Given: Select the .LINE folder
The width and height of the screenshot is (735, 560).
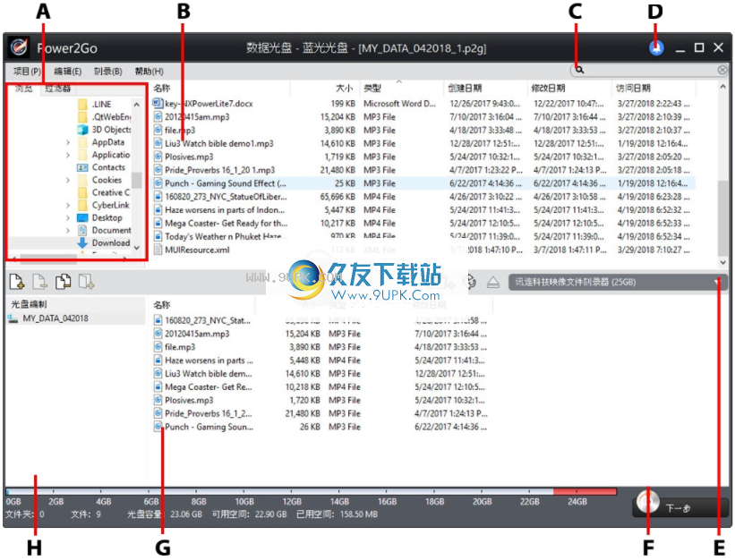Looking at the screenshot, I should point(101,104).
